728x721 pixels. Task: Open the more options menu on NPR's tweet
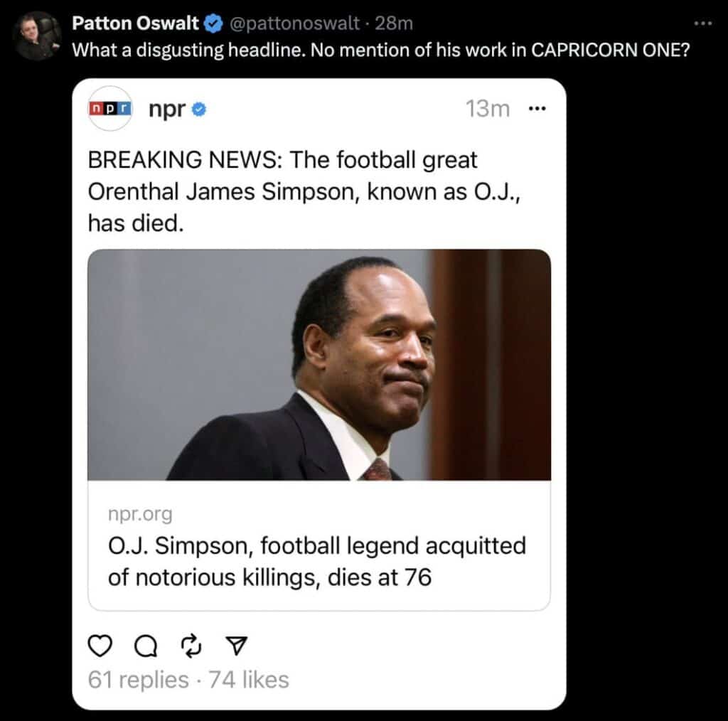(538, 108)
